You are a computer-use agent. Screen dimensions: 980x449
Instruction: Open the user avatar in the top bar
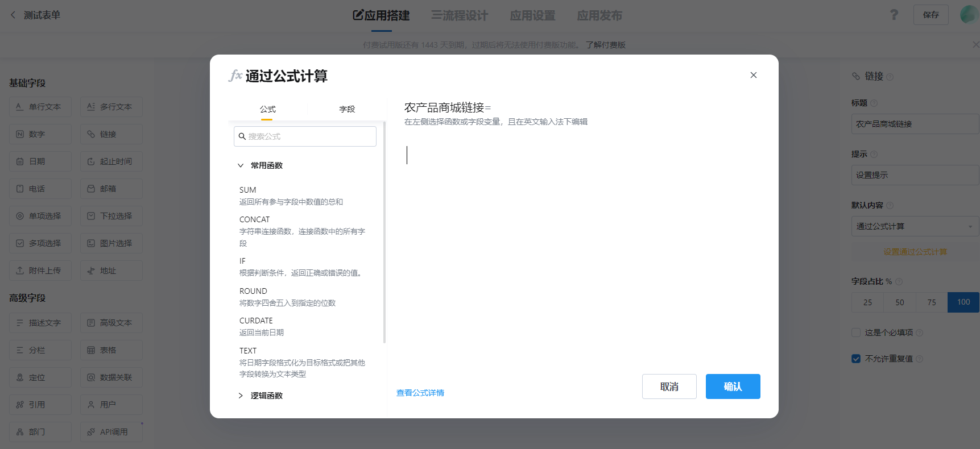pos(969,15)
